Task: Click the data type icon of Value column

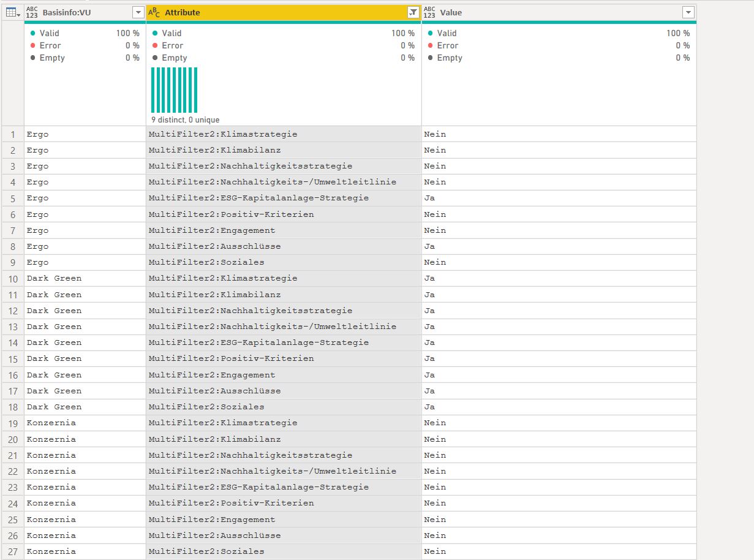Action: click(429, 12)
